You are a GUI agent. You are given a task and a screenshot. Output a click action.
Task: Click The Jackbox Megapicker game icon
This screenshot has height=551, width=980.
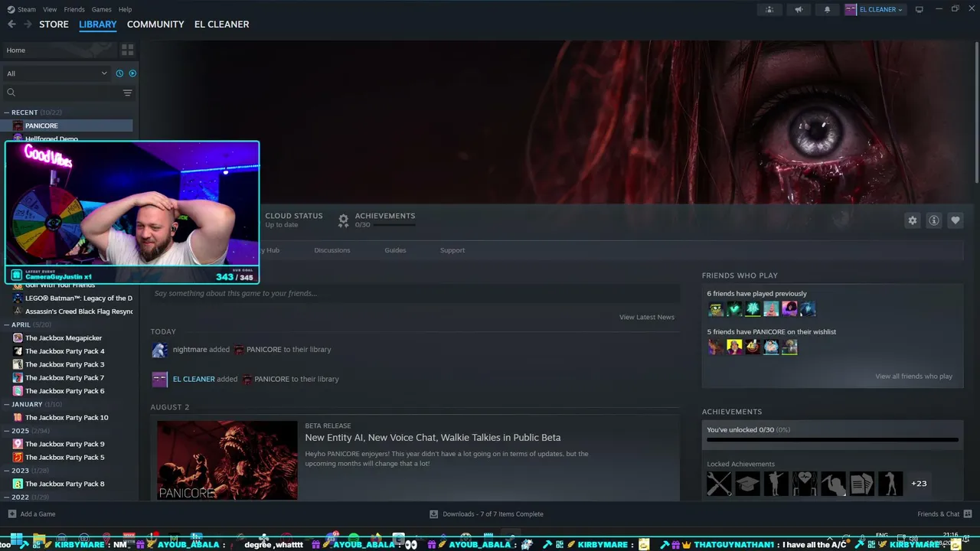point(18,338)
